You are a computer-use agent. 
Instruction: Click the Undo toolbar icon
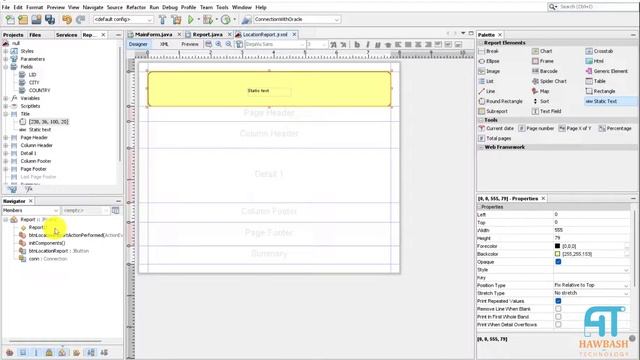[x=67, y=19]
